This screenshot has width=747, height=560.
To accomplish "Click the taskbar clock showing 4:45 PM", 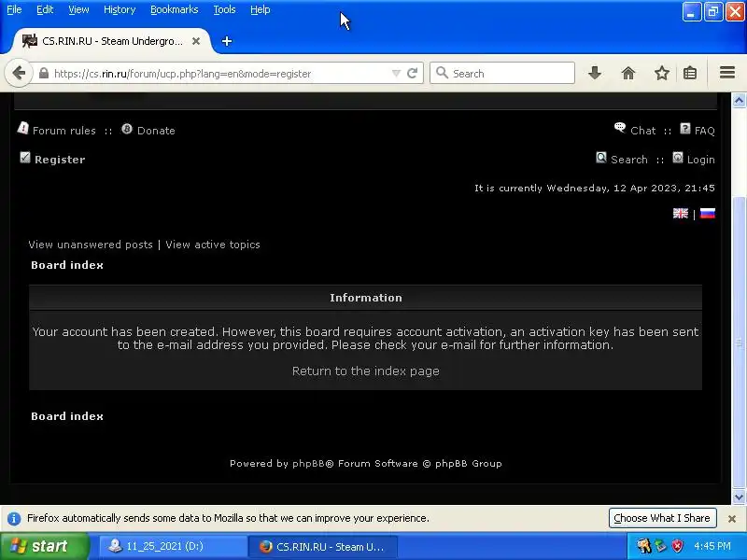I will 712,546.
